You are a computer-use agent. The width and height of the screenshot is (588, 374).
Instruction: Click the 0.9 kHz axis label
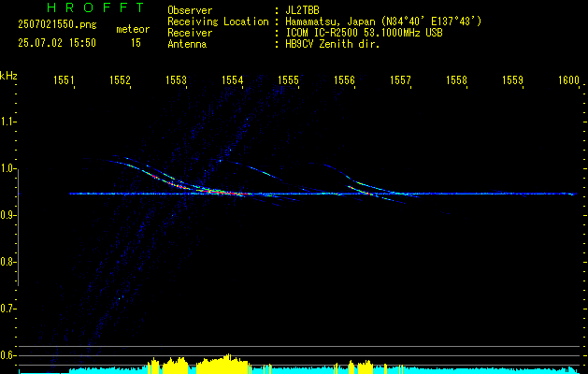pyautogui.click(x=7, y=215)
